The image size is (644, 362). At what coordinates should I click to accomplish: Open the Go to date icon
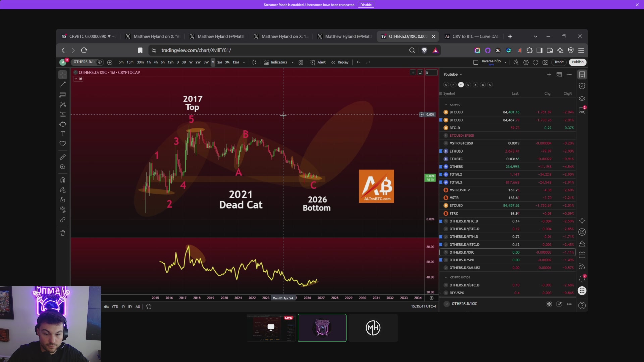[149, 307]
